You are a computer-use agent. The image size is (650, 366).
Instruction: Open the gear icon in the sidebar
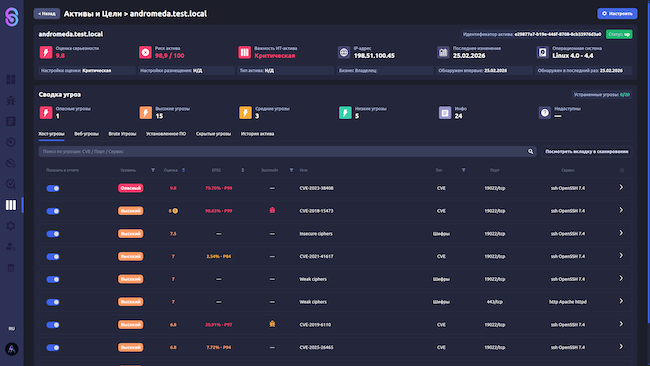[x=11, y=226]
